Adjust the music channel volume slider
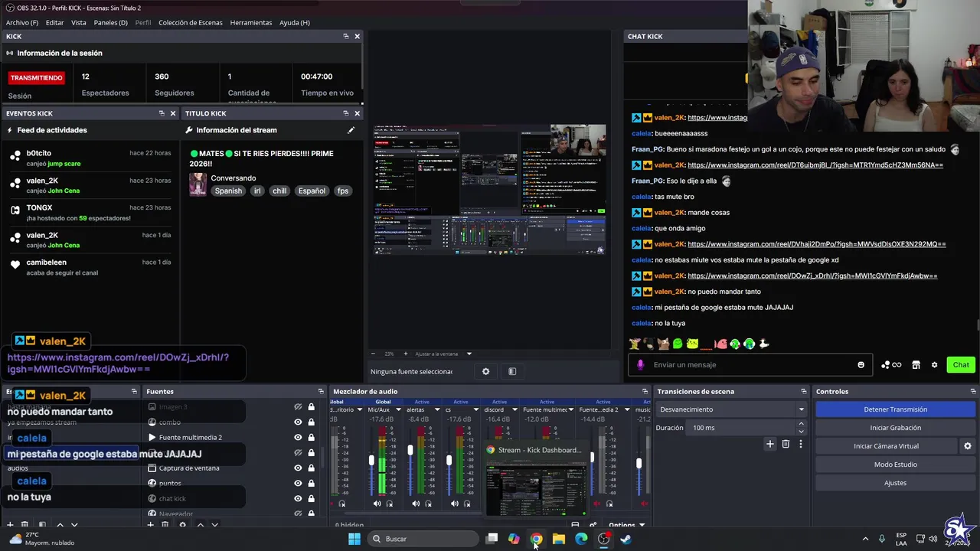Viewport: 980px width, 551px height. 639,463
